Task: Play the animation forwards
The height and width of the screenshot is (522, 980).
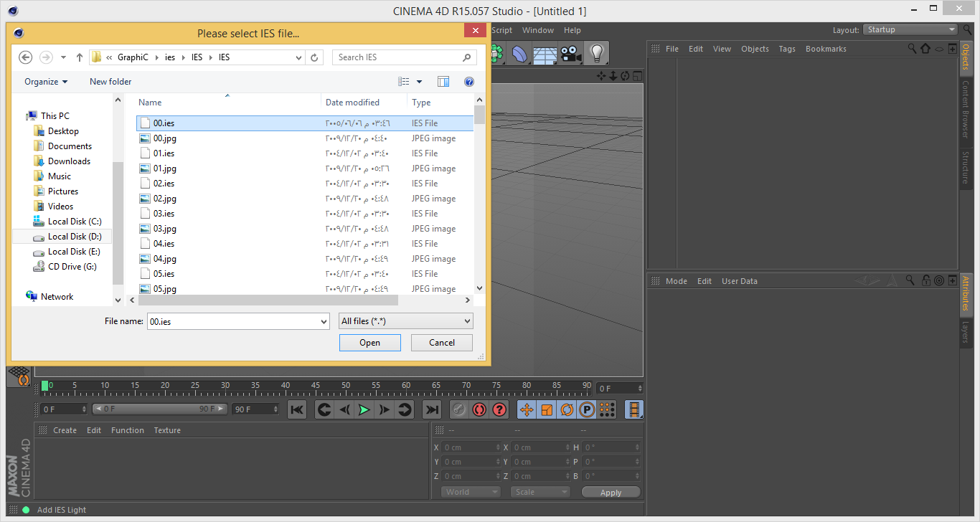Action: click(x=364, y=409)
